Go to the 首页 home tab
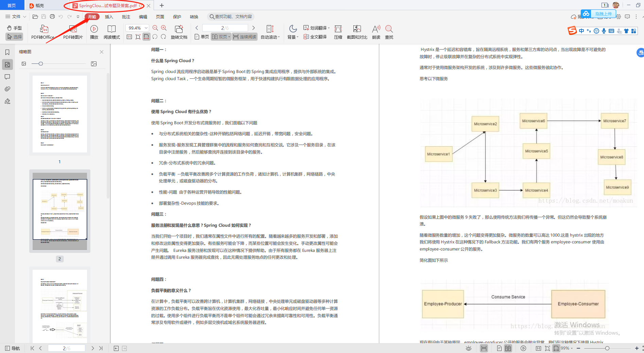This screenshot has width=644, height=353. pyautogui.click(x=12, y=5)
